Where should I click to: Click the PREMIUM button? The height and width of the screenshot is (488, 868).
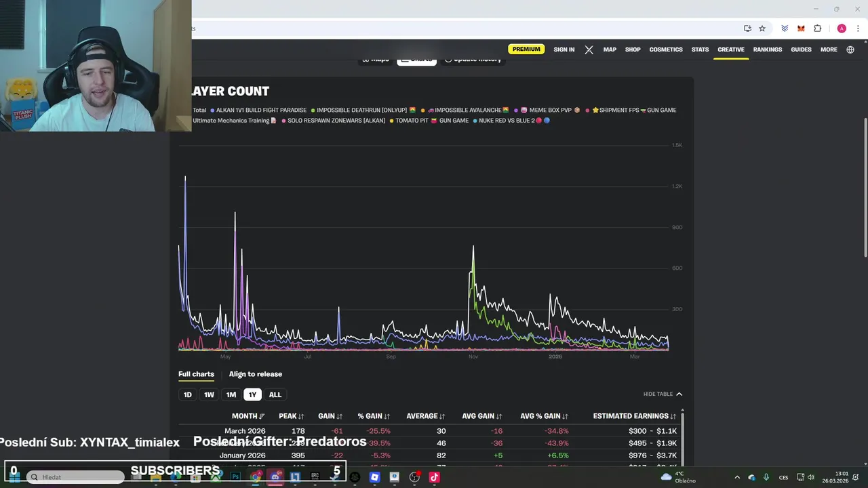point(526,49)
